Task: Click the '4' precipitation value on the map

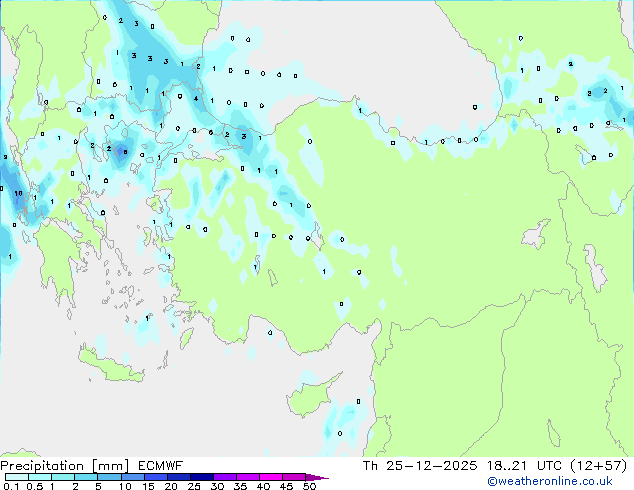Action: click(196, 98)
